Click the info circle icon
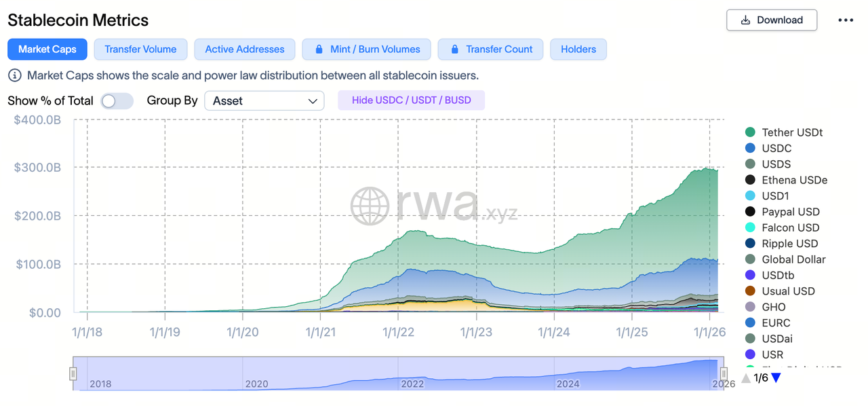Viewport: 868px width, 406px height. 14,75
